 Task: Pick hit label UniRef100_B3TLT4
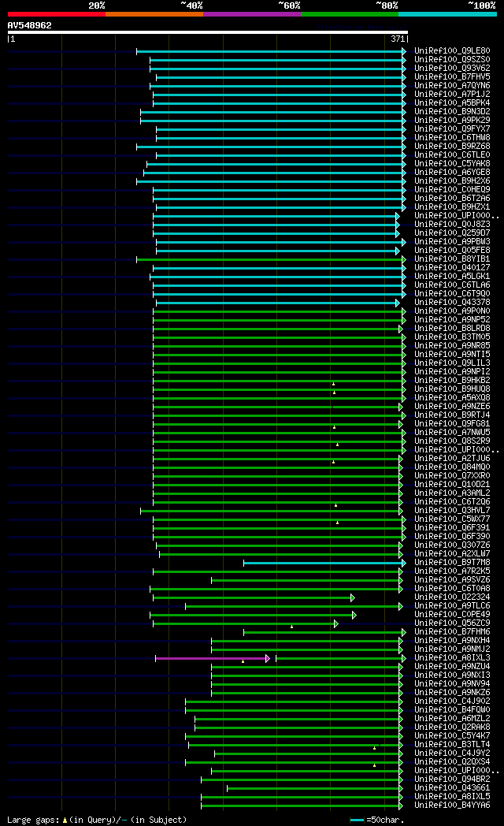coord(452,744)
